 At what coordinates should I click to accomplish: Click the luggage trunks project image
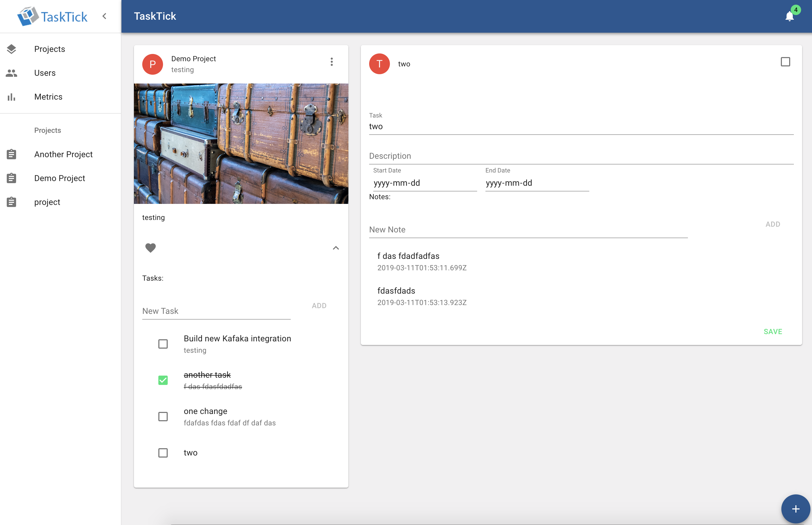point(241,143)
